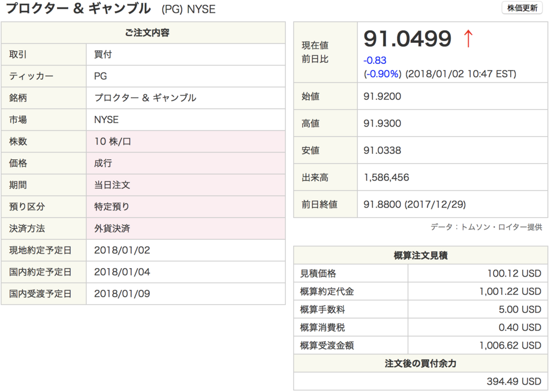Click the 前日終値 value 91.8800
Screen dimensions: 549x392
click(382, 204)
